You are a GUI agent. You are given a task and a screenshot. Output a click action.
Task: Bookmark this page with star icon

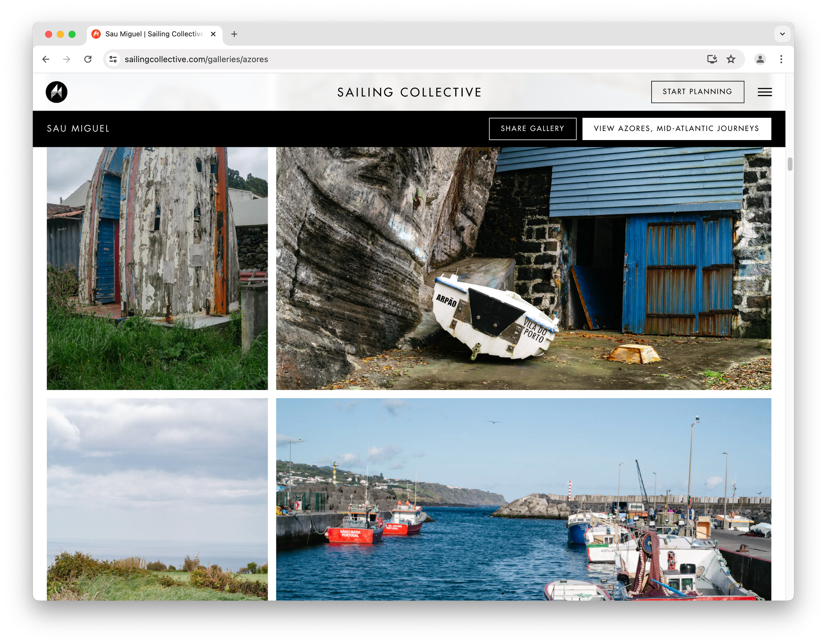click(731, 59)
